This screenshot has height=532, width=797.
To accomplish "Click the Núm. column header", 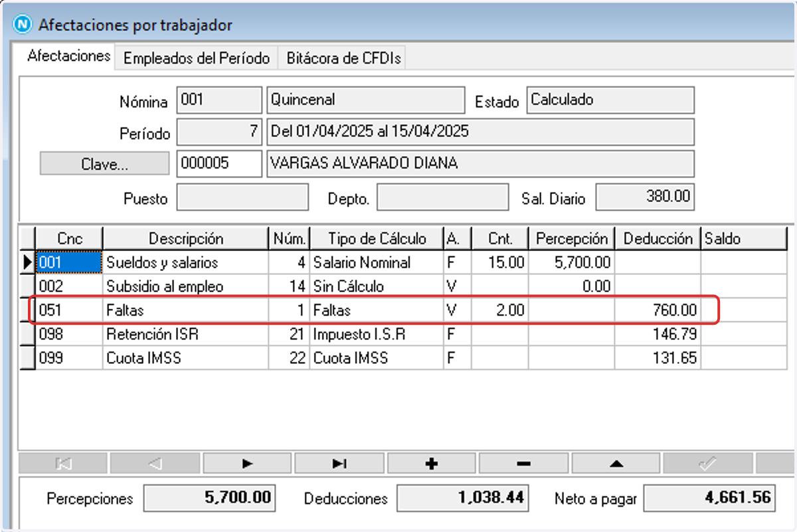I will click(x=290, y=238).
